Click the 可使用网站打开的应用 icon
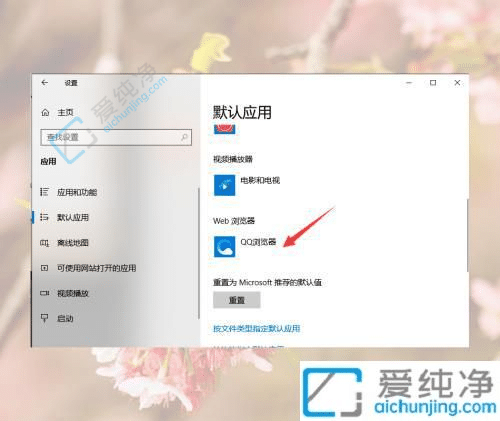 44,268
